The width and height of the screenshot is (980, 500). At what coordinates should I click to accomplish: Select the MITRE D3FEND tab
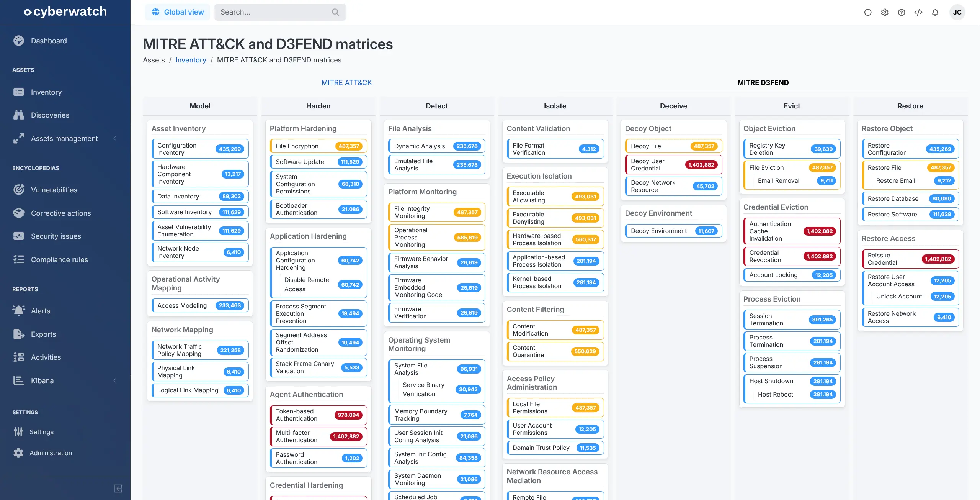pos(763,82)
